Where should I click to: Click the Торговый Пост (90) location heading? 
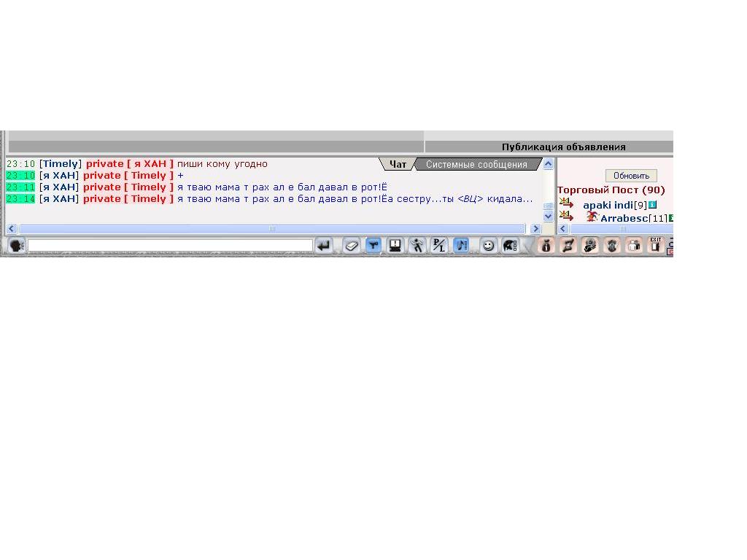point(611,190)
